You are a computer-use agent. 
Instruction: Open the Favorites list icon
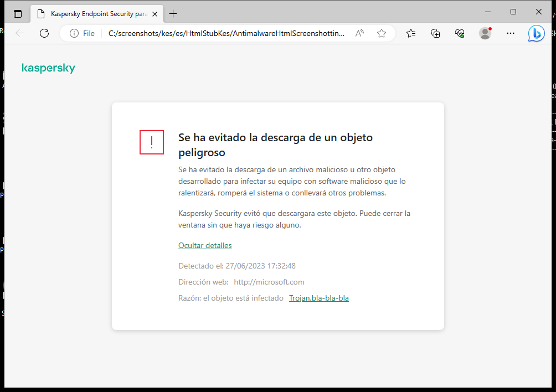[x=411, y=33]
